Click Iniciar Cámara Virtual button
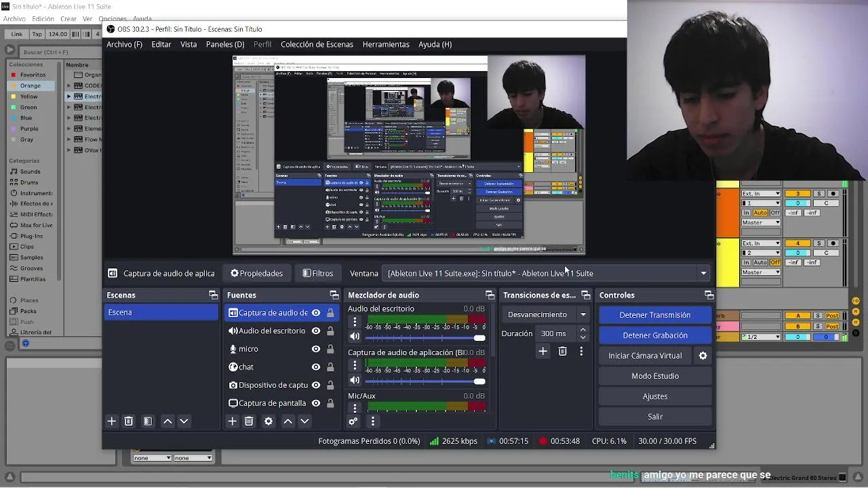Image resolution: width=868 pixels, height=488 pixels. [645, 355]
